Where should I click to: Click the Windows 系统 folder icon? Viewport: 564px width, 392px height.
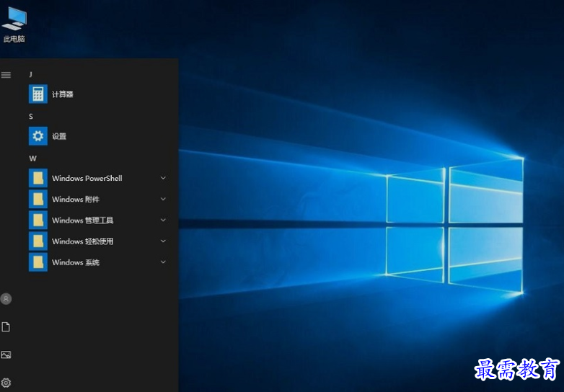coord(38,262)
